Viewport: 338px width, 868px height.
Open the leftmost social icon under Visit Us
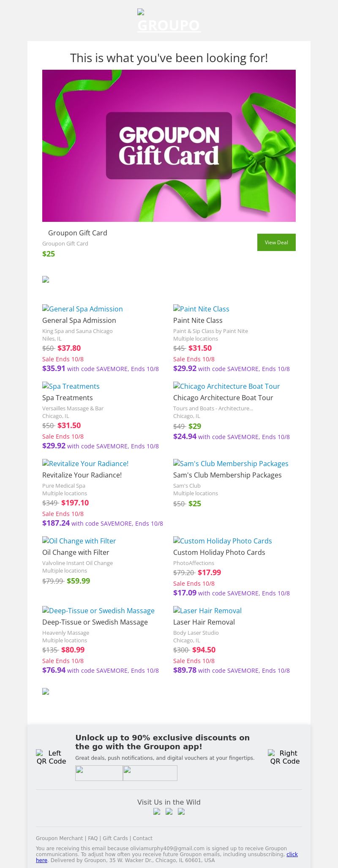[x=157, y=811]
